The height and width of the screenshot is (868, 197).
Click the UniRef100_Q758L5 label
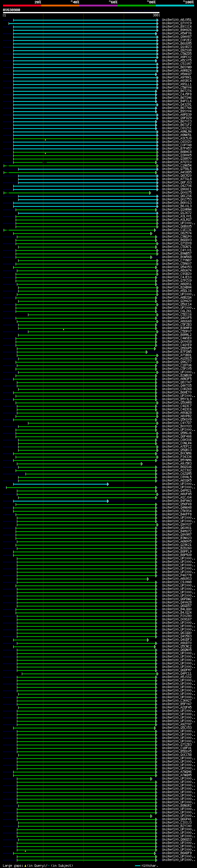176,169
